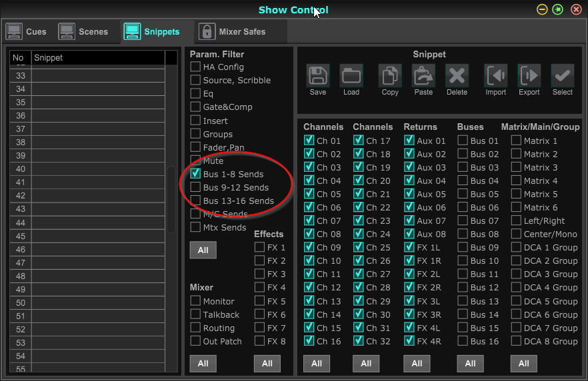Check the DCA 1 Group checkbox
This screenshot has height=381, width=588.
point(517,247)
